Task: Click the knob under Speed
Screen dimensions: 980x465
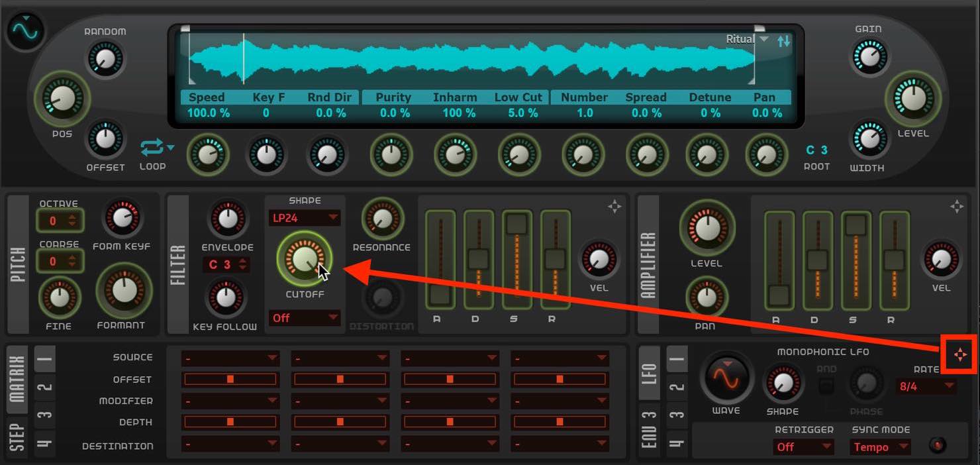Action: point(207,155)
